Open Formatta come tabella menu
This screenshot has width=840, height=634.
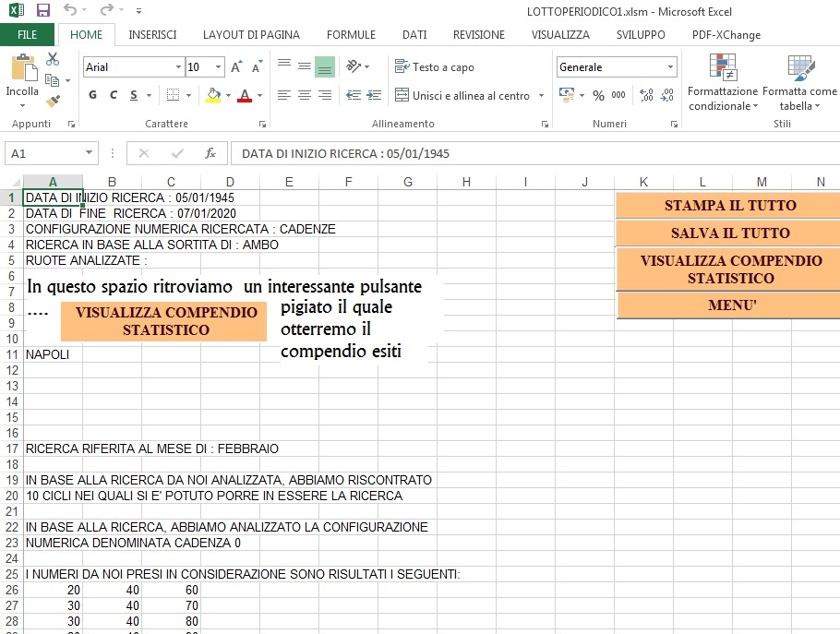click(x=799, y=82)
